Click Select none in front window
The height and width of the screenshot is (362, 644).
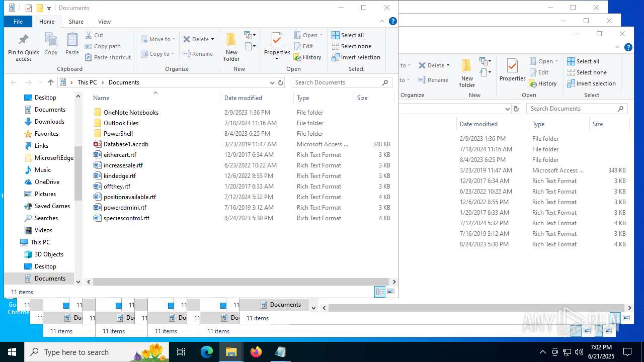tap(351, 46)
